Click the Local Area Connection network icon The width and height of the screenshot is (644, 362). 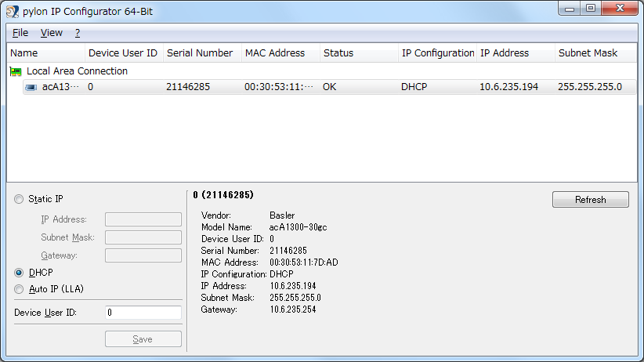click(16, 71)
